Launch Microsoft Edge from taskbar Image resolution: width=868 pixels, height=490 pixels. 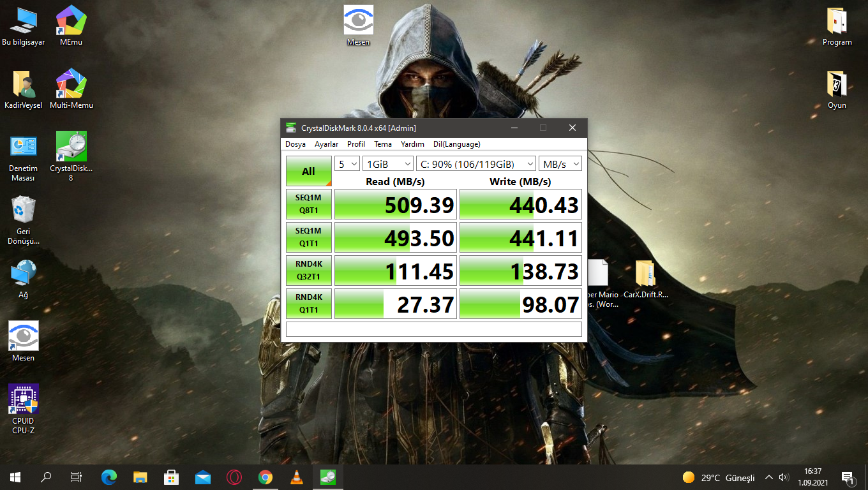(x=109, y=477)
